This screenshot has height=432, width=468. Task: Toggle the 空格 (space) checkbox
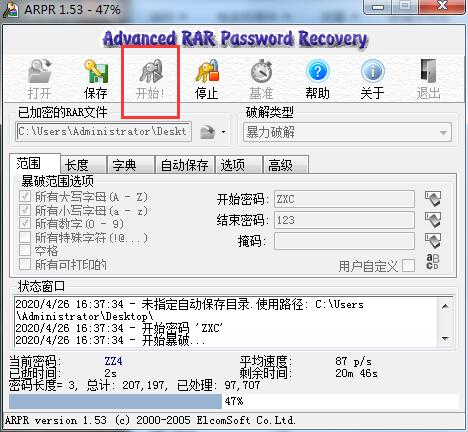[x=25, y=251]
